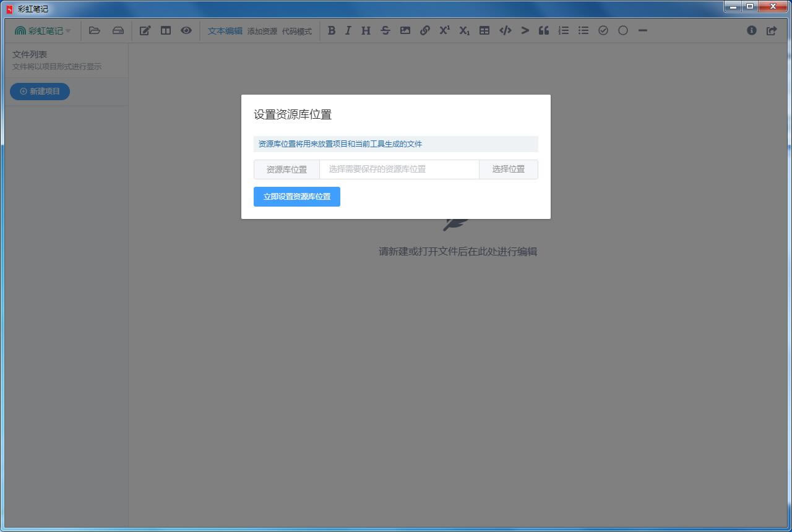
Task: Click the 资源库位置 path input field
Action: [x=399, y=169]
